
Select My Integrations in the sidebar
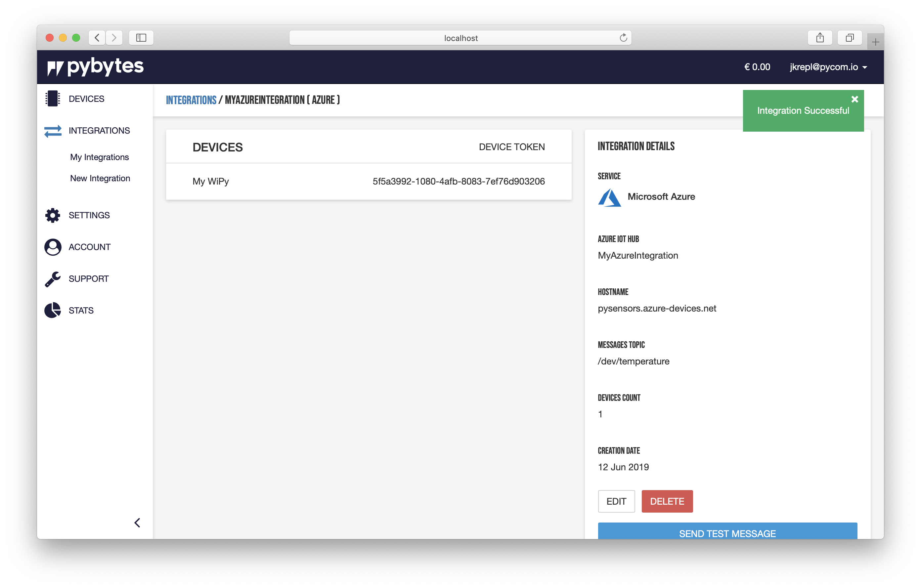[100, 157]
